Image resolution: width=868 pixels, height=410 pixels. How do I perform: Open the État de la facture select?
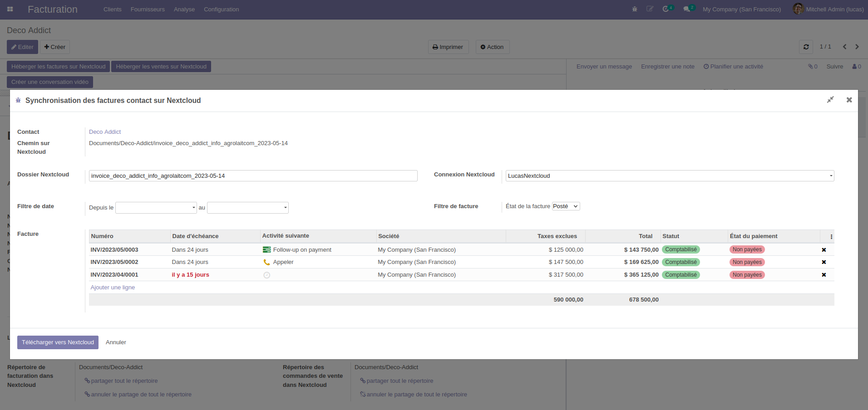[x=566, y=206]
